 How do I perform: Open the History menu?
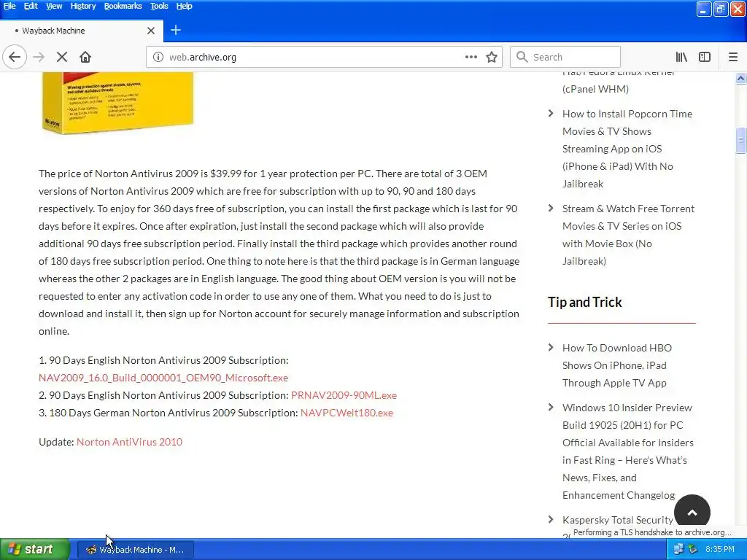[x=83, y=6]
